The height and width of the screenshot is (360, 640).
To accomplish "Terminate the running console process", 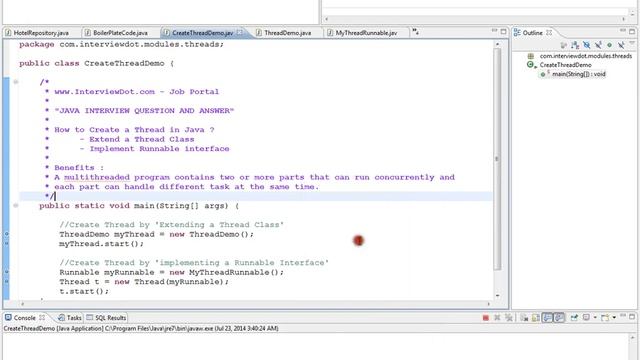I will 486,318.
